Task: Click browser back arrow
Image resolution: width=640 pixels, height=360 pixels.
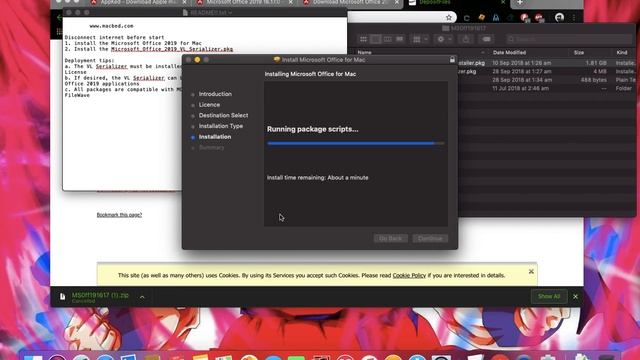Action: coord(59,18)
